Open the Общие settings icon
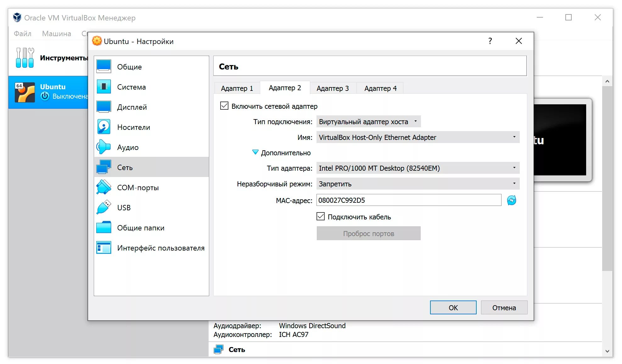The width and height of the screenshot is (622, 364). point(104,67)
